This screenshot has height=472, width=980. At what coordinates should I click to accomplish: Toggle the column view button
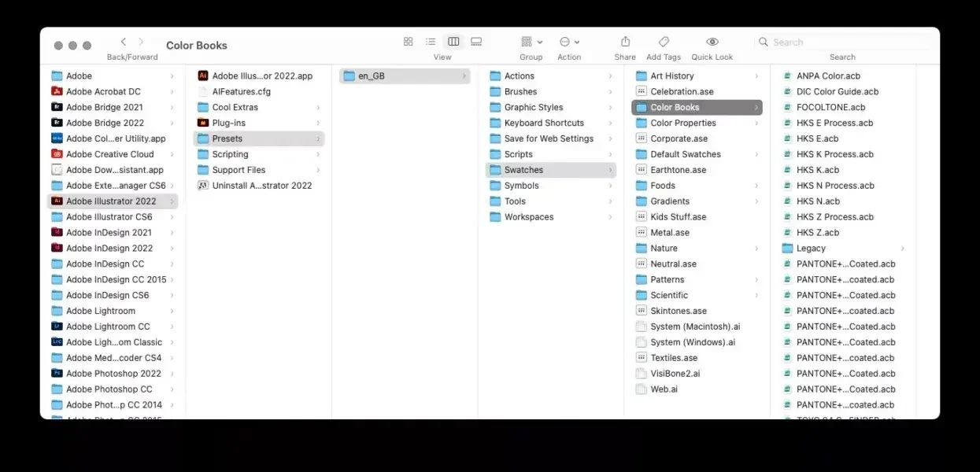point(453,42)
